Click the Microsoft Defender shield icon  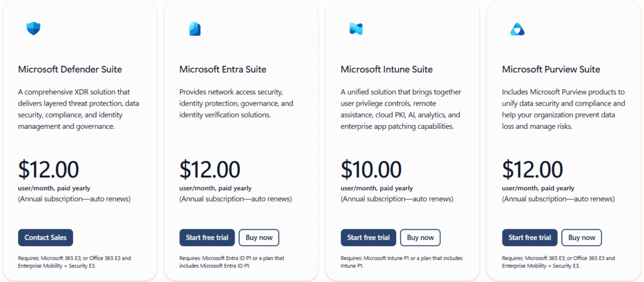coord(33,28)
